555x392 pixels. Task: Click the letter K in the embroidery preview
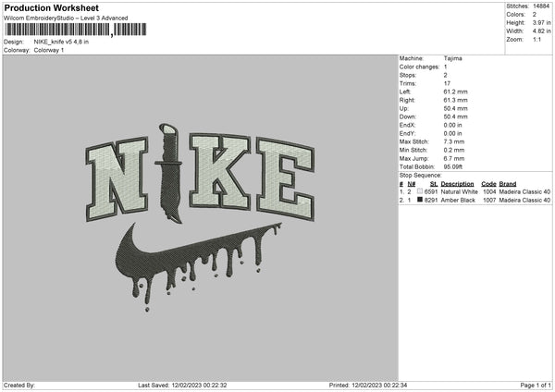(219, 172)
